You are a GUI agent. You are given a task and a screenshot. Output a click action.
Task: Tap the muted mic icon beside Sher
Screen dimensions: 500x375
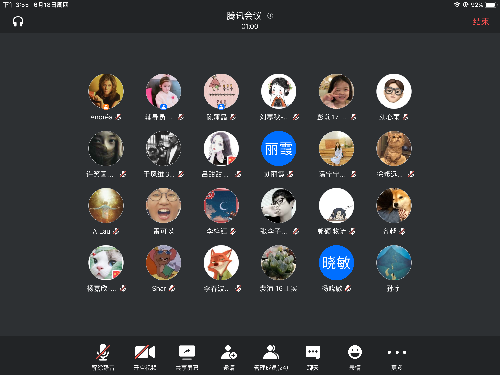(x=172, y=288)
